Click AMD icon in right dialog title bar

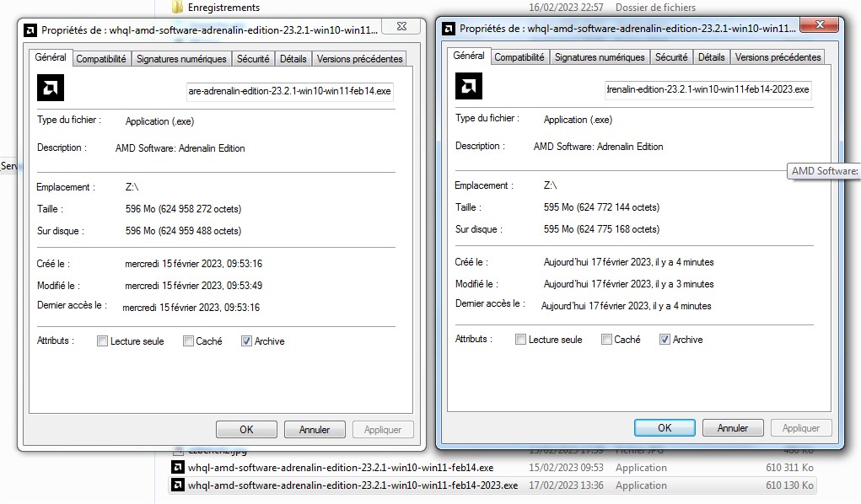coord(449,29)
